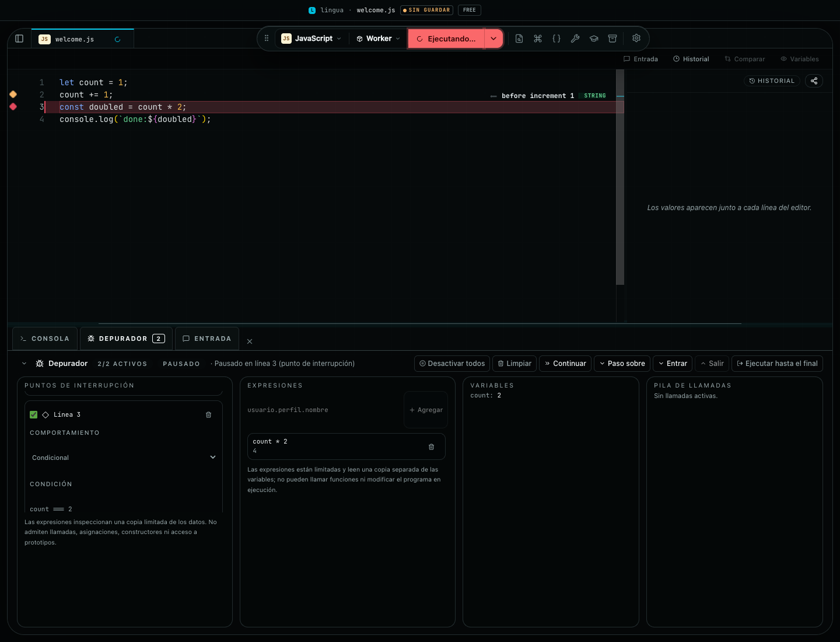This screenshot has width=840, height=642.
Task: Click the 'count: 2' variable entry
Action: click(x=485, y=395)
